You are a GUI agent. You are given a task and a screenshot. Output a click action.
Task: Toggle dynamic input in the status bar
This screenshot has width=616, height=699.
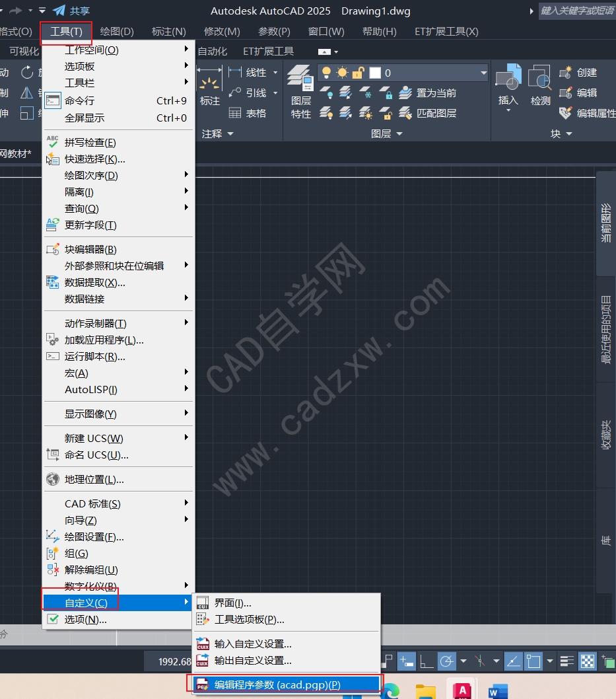[x=406, y=661]
